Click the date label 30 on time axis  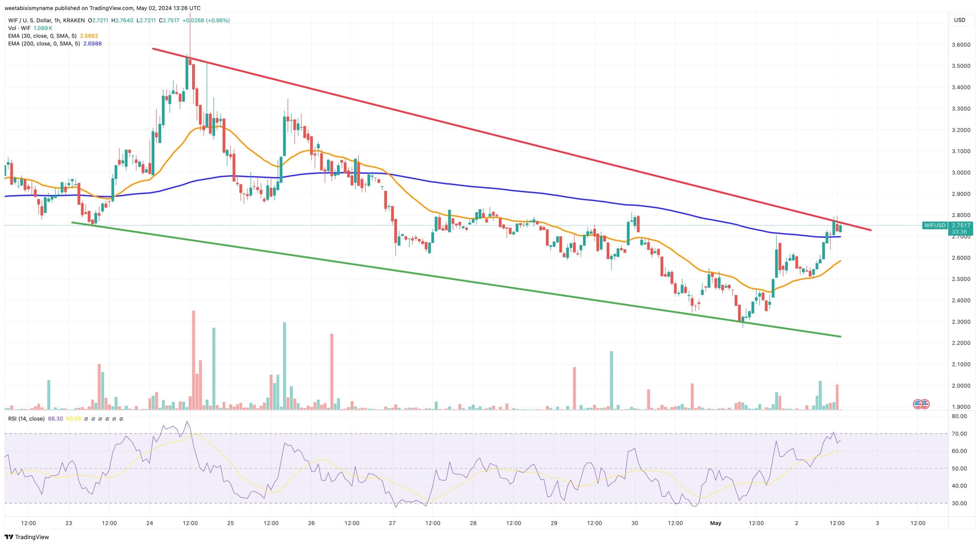635,523
